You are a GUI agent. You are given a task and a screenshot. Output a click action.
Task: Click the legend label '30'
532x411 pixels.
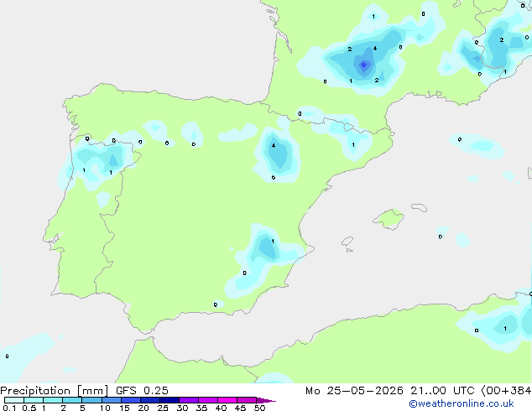(x=183, y=408)
